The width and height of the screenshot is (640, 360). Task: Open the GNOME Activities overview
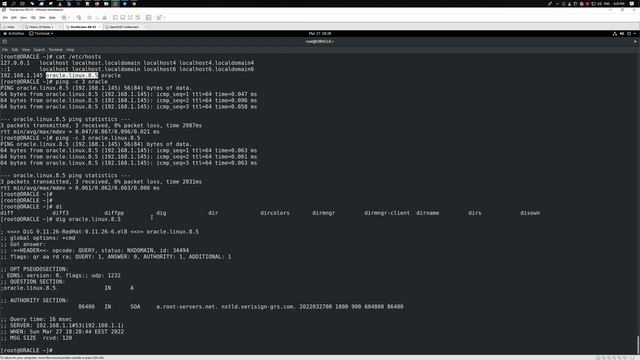click(x=14, y=33)
